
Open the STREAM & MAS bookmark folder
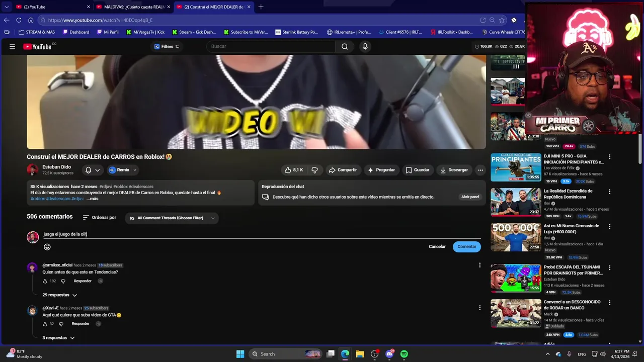point(37,32)
